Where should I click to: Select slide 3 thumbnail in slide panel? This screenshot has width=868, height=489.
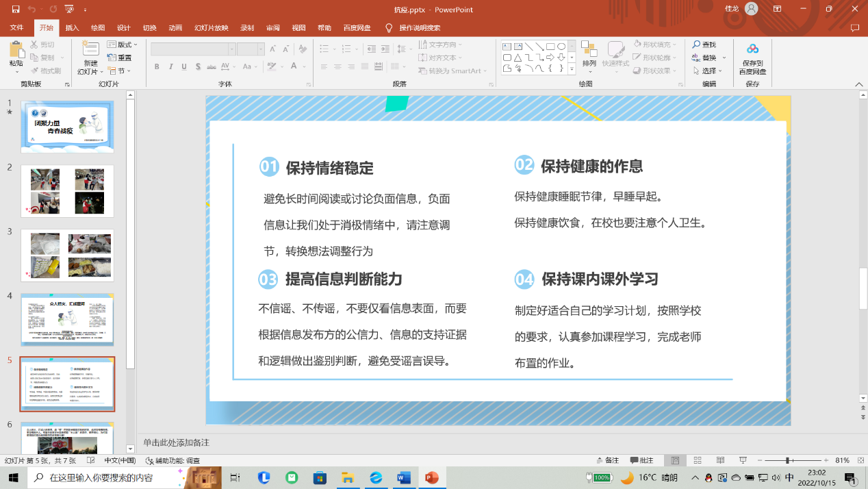tap(67, 255)
